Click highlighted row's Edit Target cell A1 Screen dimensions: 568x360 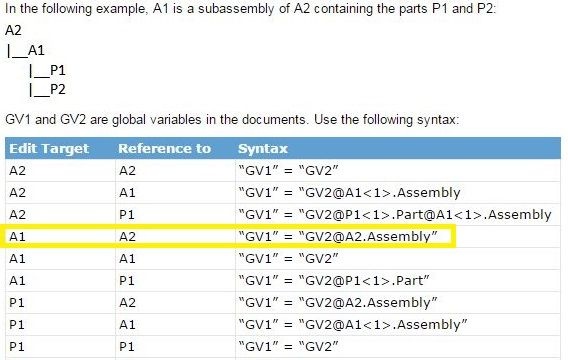pyautogui.click(x=17, y=236)
